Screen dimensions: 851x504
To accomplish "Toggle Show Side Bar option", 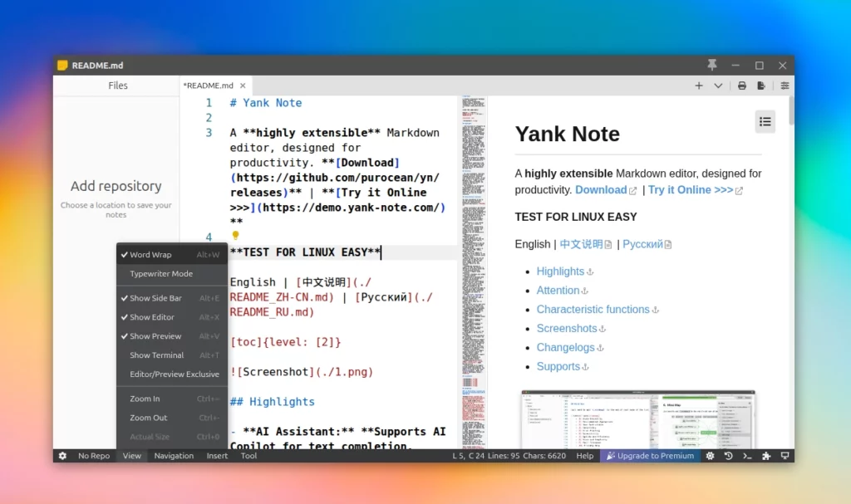I will tap(171, 298).
